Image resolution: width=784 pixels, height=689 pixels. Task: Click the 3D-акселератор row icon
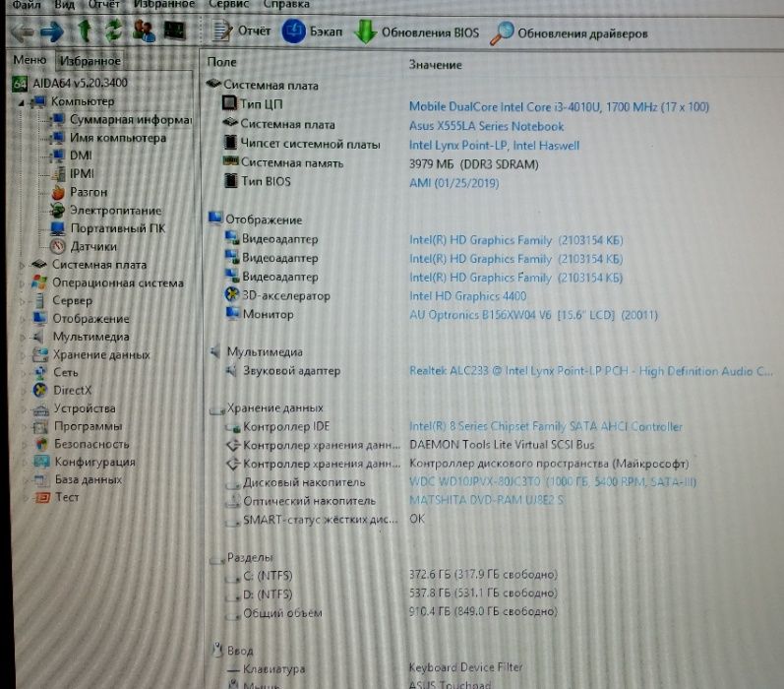[231, 294]
